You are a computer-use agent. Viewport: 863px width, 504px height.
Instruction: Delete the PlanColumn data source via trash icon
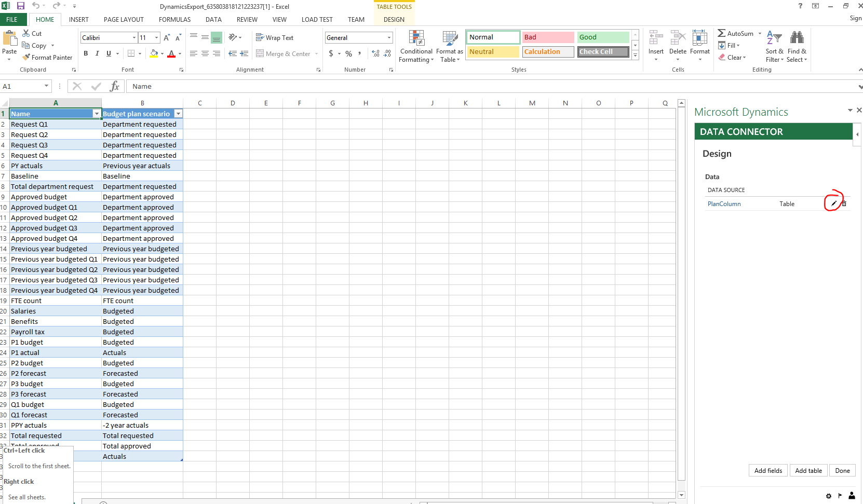844,203
